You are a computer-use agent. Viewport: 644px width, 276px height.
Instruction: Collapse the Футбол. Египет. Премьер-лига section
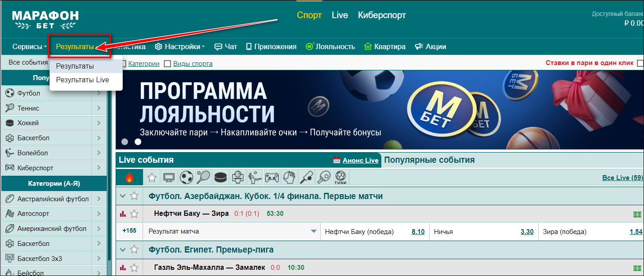pyautogui.click(x=123, y=249)
